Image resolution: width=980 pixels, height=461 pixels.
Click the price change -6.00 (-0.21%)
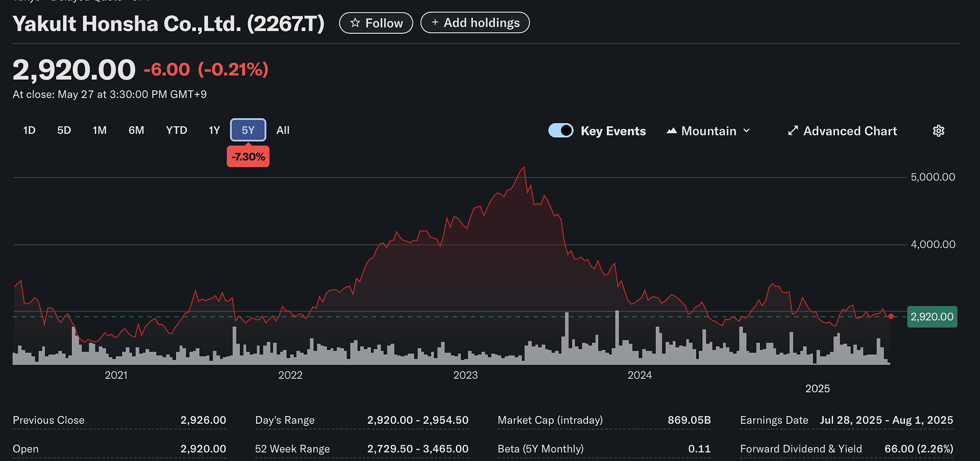point(206,69)
